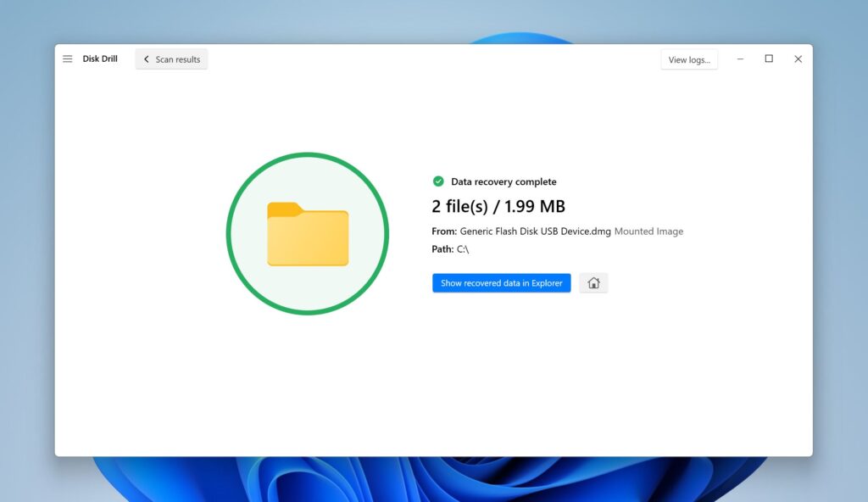Image resolution: width=868 pixels, height=502 pixels.
Task: Return to Scan results
Action: (171, 59)
